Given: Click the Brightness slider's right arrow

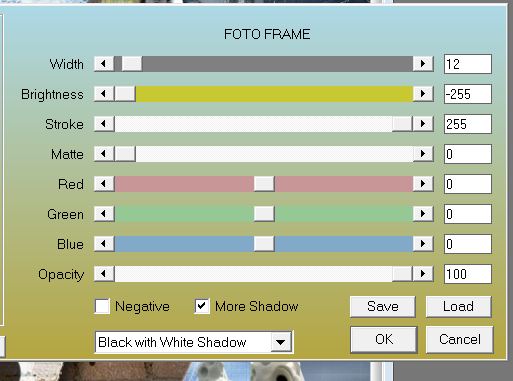Looking at the screenshot, I should pyautogui.click(x=423, y=94).
